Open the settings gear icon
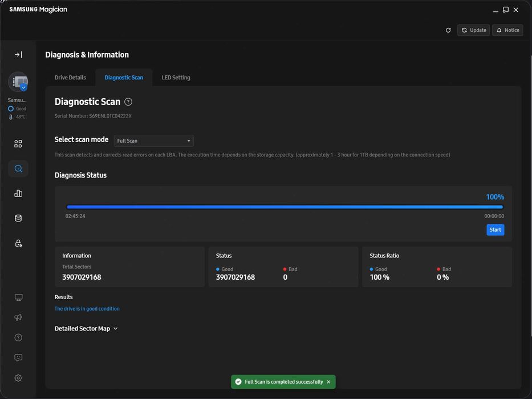This screenshot has height=399, width=532. click(18, 378)
